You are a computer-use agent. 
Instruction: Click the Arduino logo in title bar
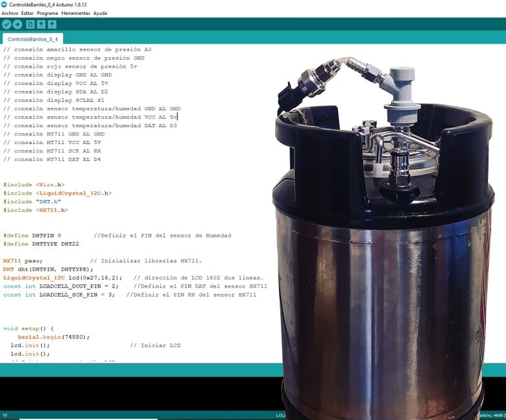click(x=5, y=5)
